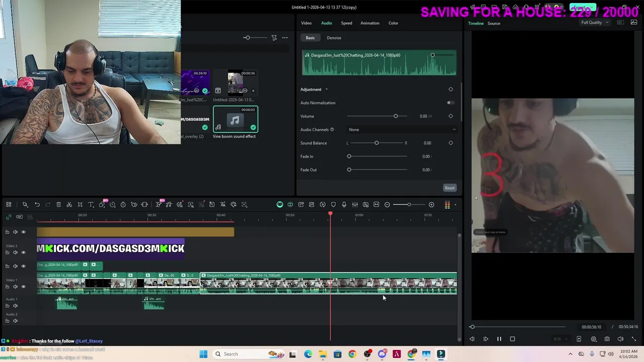Open the Video properties tab
Screen dimensions: 644x362
coord(306,23)
